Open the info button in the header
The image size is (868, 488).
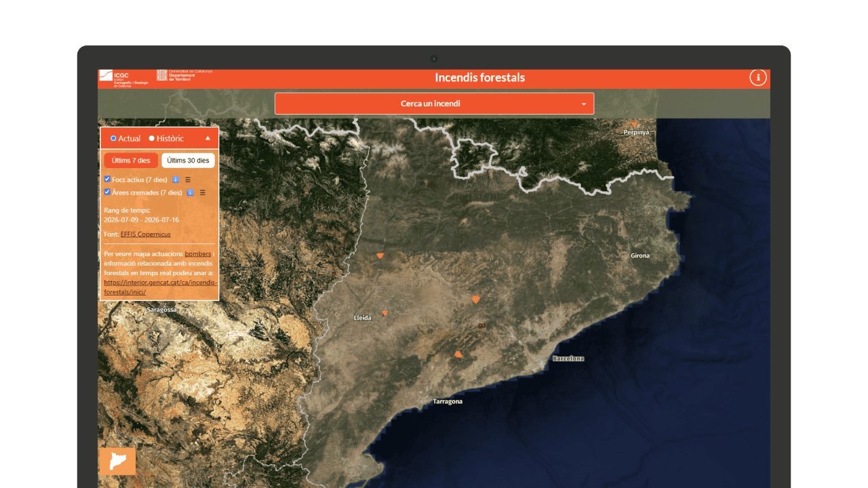click(757, 77)
